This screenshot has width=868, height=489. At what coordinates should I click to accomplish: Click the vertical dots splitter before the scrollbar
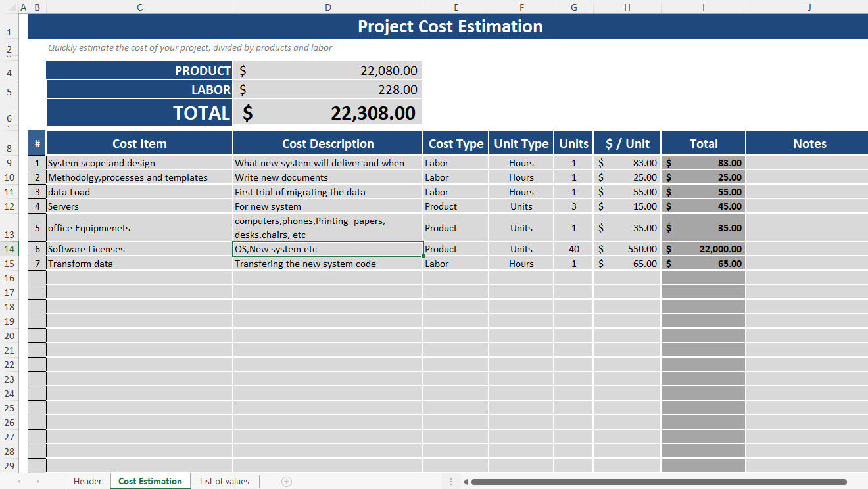click(x=451, y=481)
